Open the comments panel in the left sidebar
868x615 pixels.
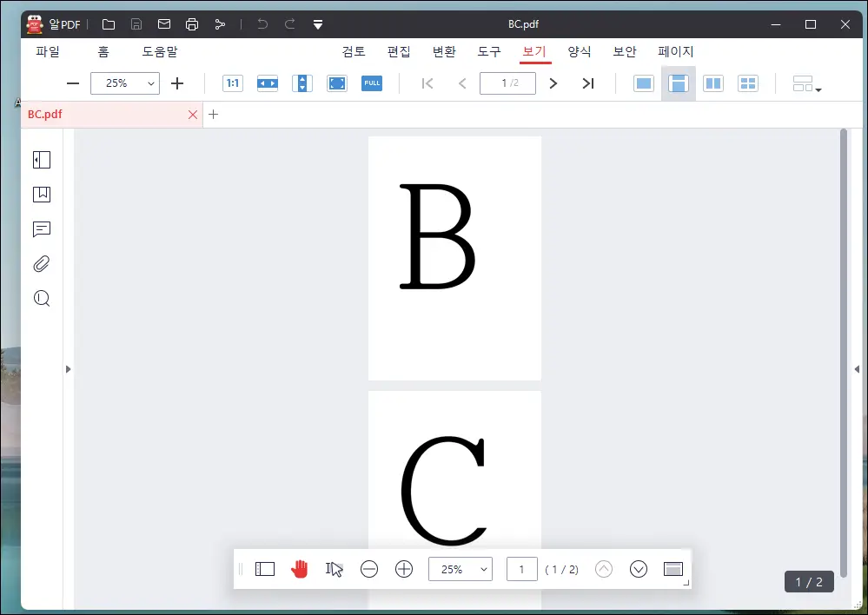[40, 229]
